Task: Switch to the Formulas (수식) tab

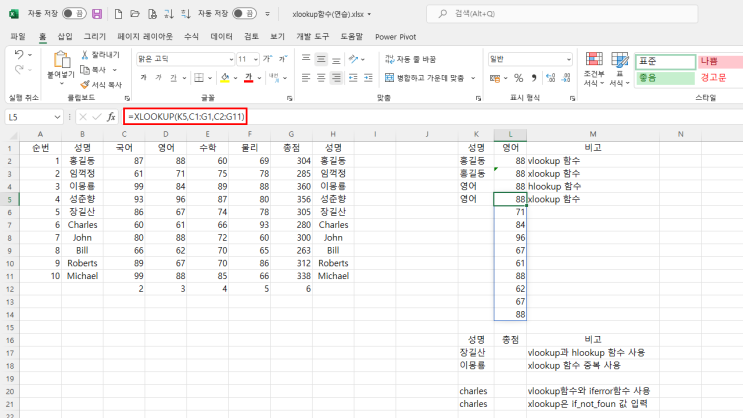Action: pos(191,36)
